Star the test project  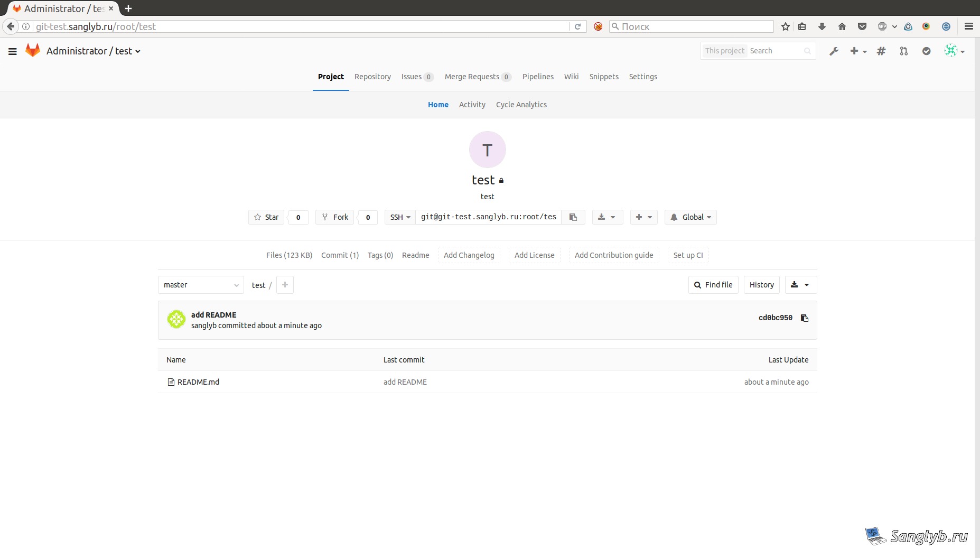pyautogui.click(x=266, y=217)
